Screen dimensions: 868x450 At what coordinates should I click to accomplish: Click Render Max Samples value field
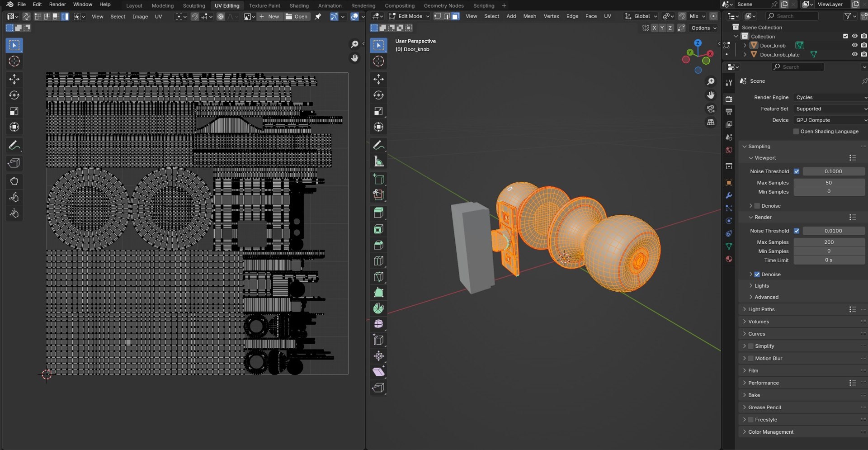pyautogui.click(x=829, y=242)
